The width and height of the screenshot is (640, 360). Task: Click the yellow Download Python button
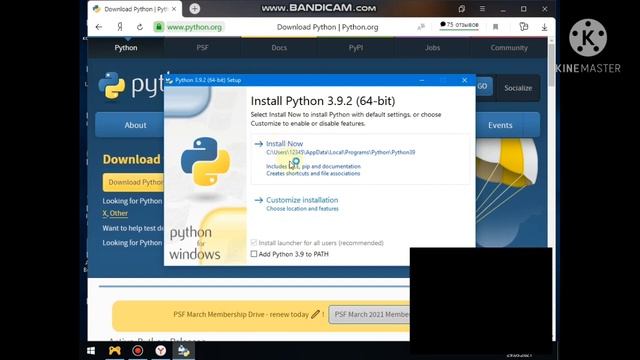(133, 182)
